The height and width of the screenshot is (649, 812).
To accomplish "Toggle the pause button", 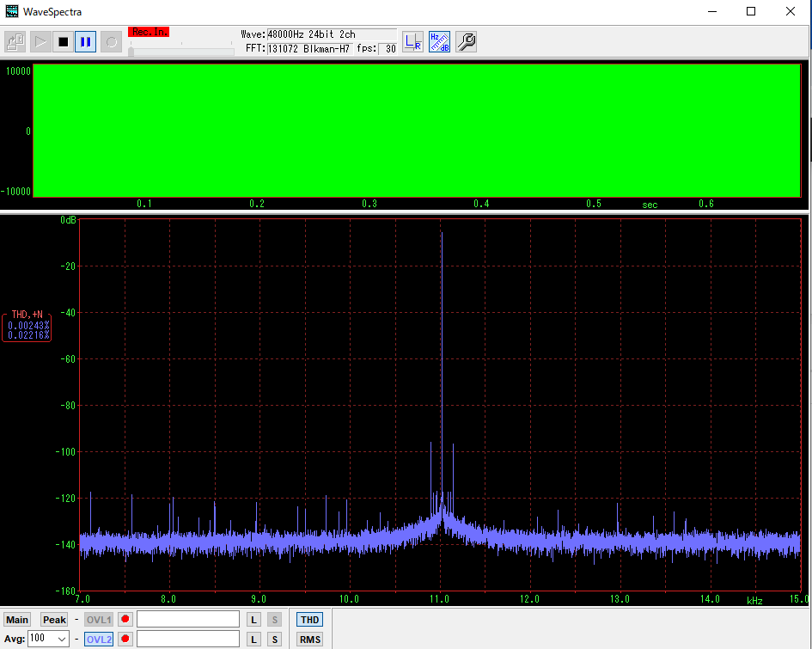I will point(86,42).
